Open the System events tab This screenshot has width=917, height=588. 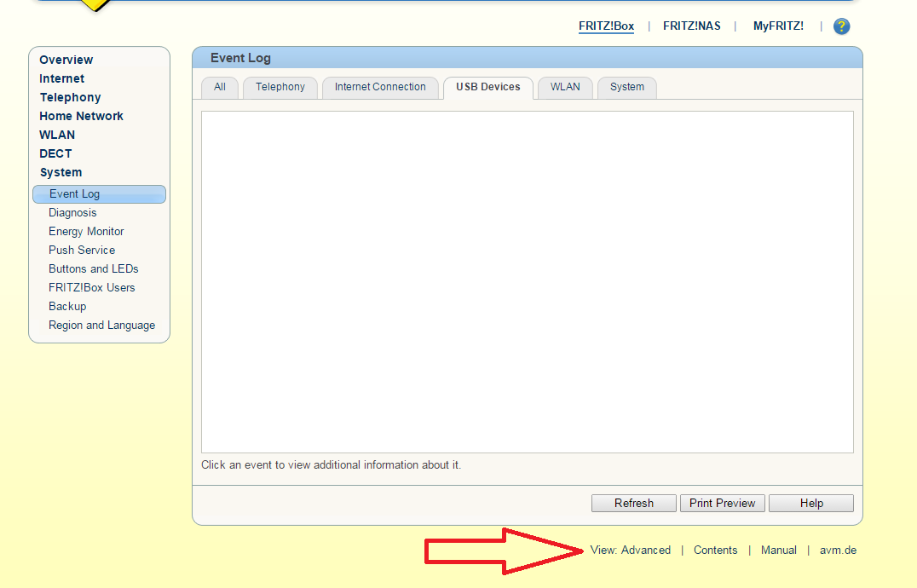(x=626, y=87)
